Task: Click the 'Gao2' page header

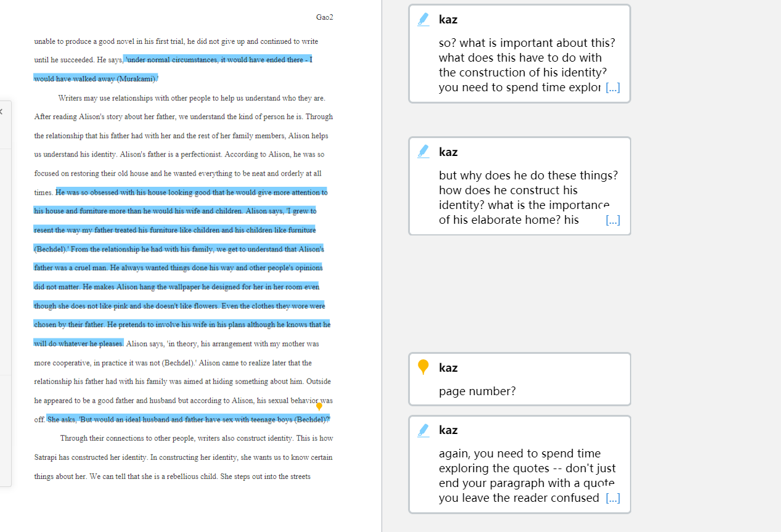Action: point(325,17)
